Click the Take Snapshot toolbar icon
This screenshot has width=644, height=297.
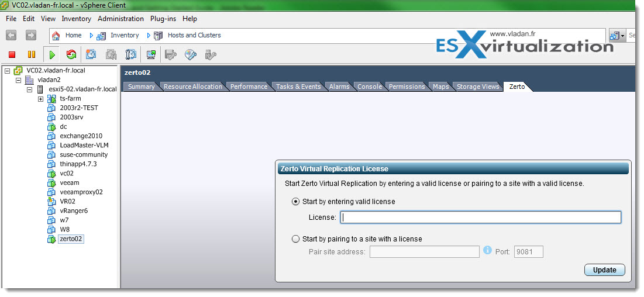[x=91, y=54]
